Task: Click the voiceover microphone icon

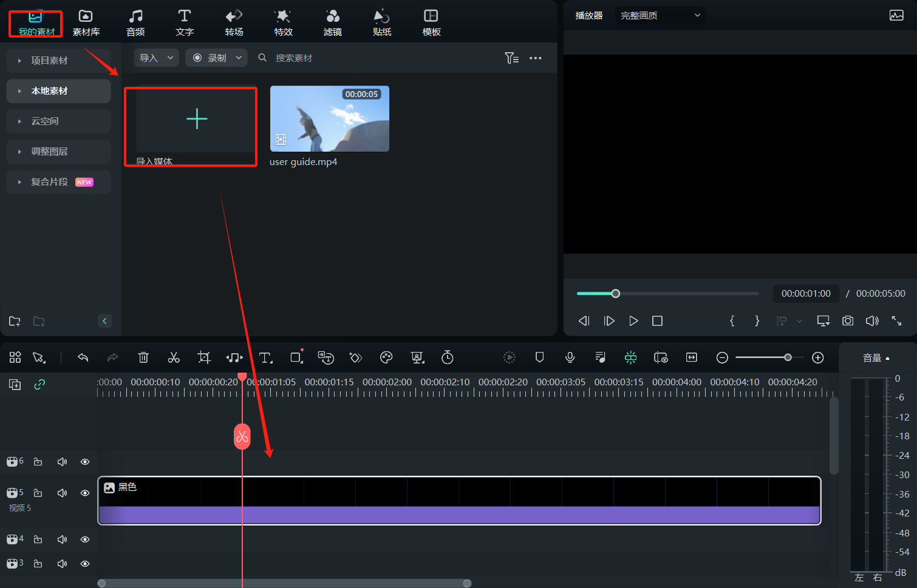Action: pos(570,357)
